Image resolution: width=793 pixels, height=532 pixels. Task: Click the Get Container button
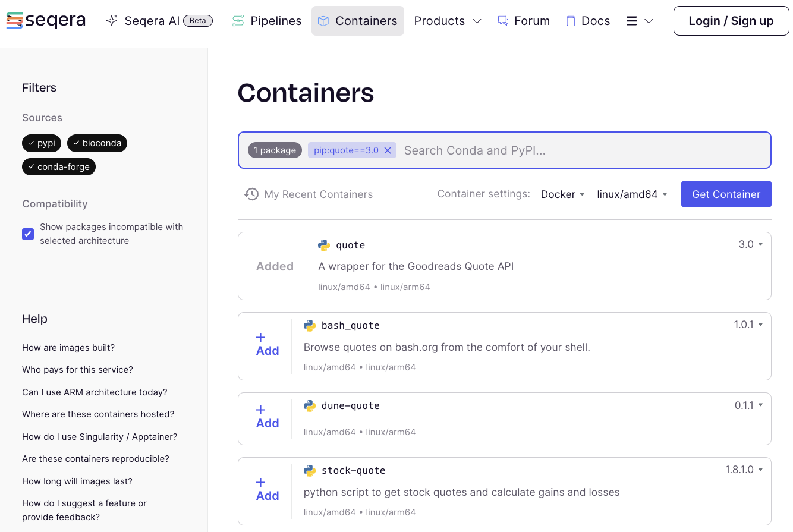click(x=726, y=194)
